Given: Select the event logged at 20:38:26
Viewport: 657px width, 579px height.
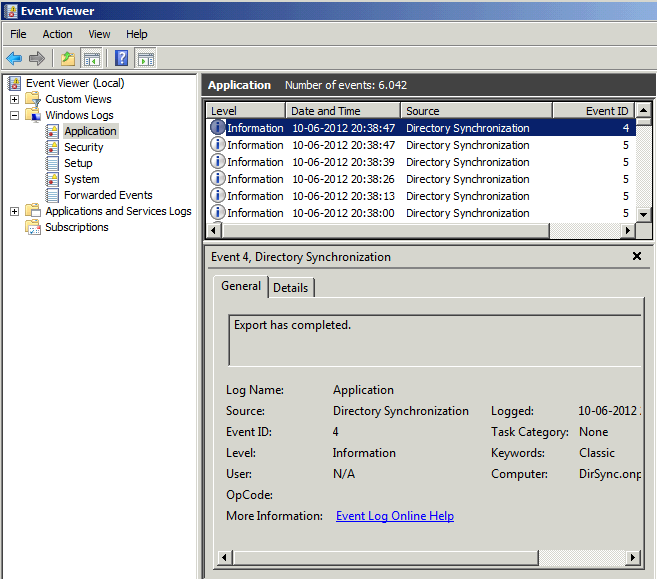Looking at the screenshot, I should point(421,179).
